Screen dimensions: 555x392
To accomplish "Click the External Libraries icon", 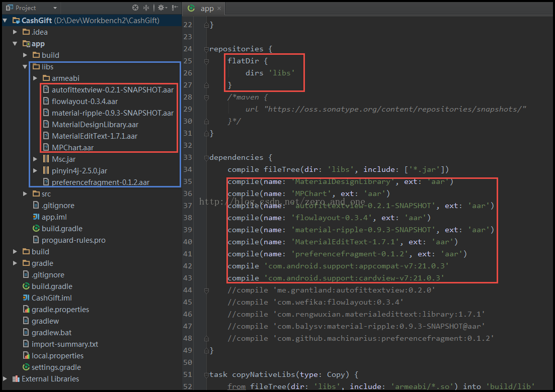I will pyautogui.click(x=16, y=378).
